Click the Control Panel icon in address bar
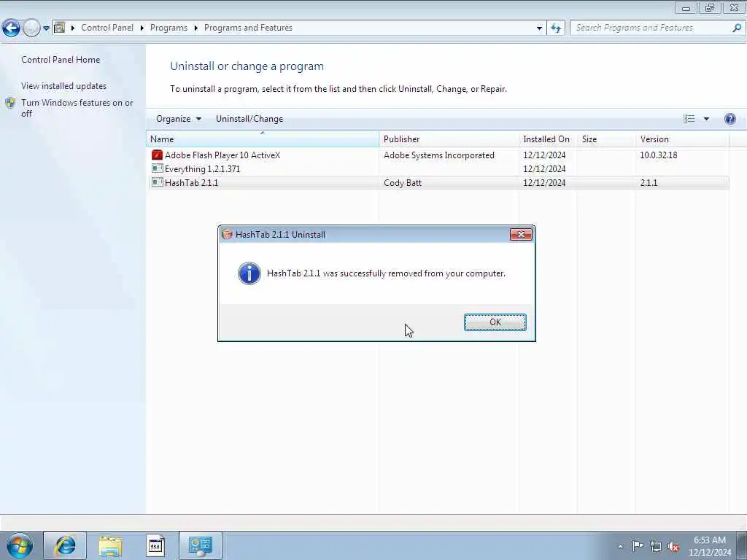 pyautogui.click(x=60, y=28)
